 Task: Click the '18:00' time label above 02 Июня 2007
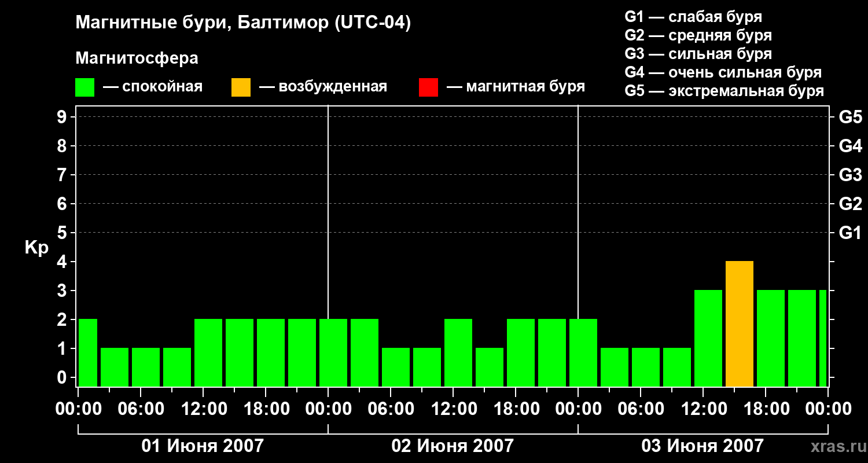[516, 409]
